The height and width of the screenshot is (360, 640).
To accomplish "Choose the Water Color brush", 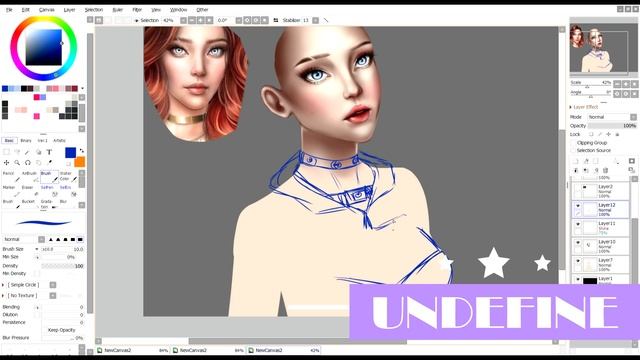I will [x=68, y=176].
